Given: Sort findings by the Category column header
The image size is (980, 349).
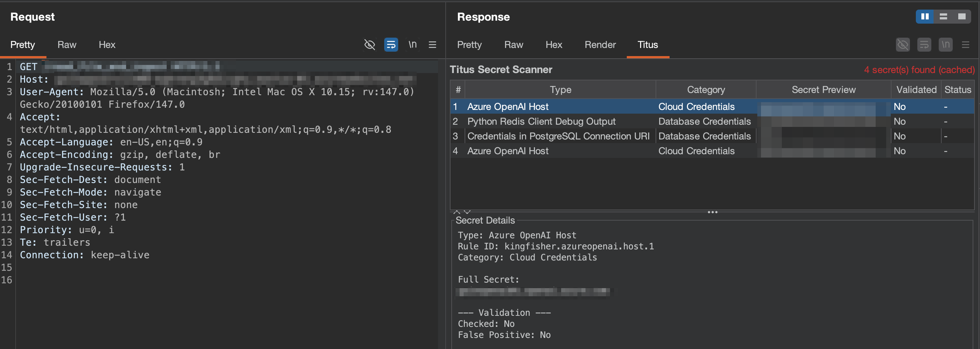Looking at the screenshot, I should pyautogui.click(x=705, y=89).
